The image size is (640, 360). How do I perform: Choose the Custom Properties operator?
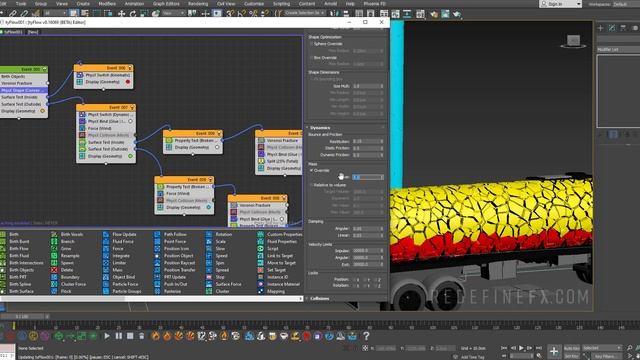click(280, 235)
